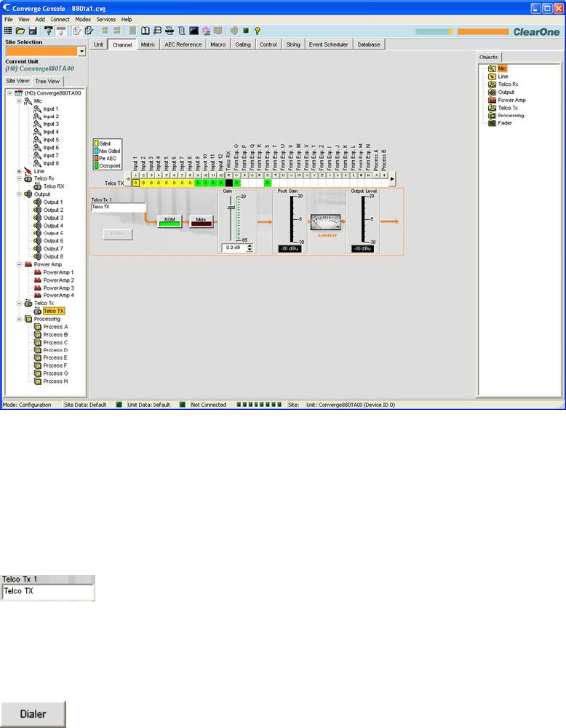Click the printer toolbar icon
This screenshot has height=728, width=566.
[x=170, y=31]
